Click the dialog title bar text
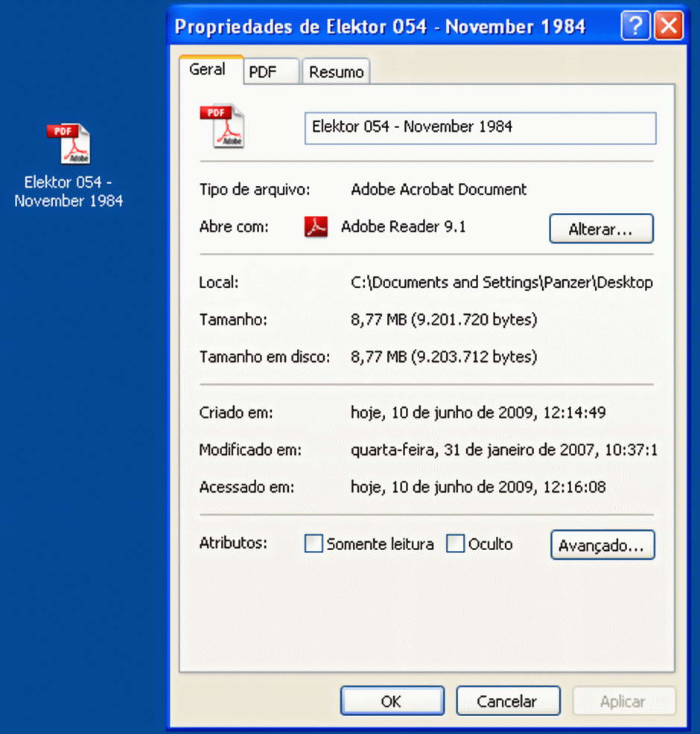The width and height of the screenshot is (700, 734). pos(380,26)
